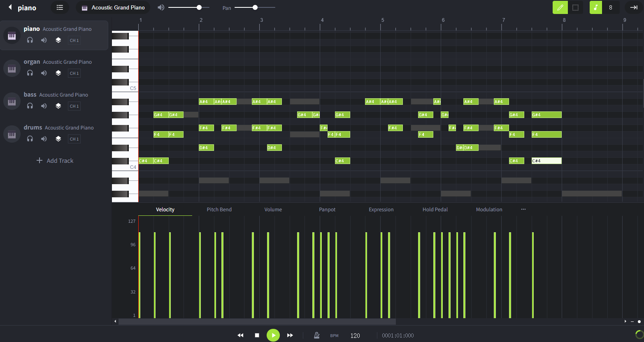Viewport: 644px width, 342px height.
Task: Click the C5 piano key
Action: [x=125, y=88]
